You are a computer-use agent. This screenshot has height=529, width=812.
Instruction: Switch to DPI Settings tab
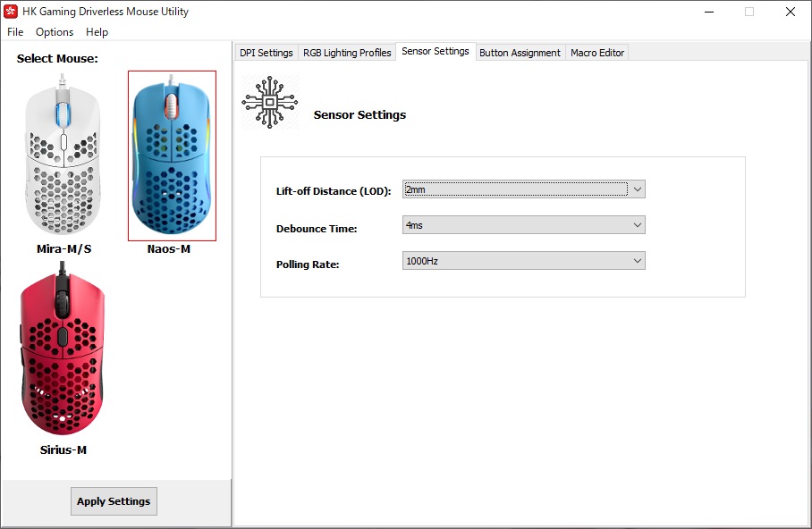tap(266, 53)
